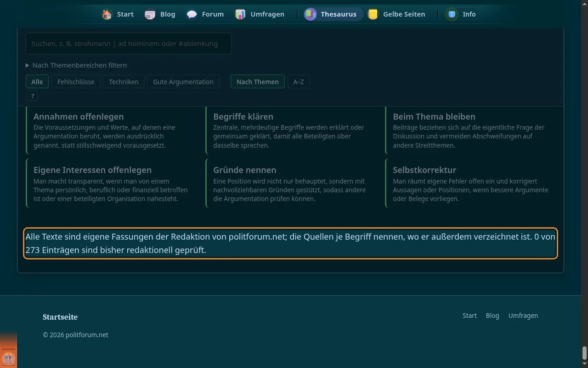Click the Forum speech bubble icon

pyautogui.click(x=192, y=14)
